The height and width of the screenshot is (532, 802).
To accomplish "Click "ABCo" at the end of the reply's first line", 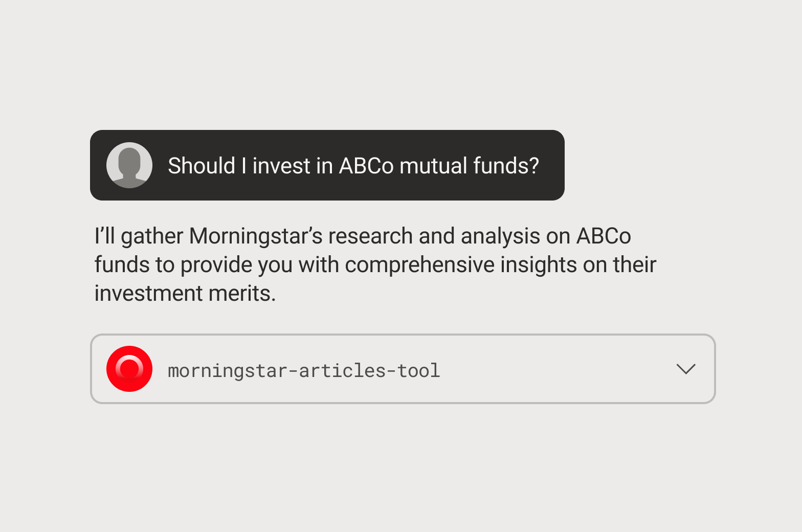I will point(604,236).
